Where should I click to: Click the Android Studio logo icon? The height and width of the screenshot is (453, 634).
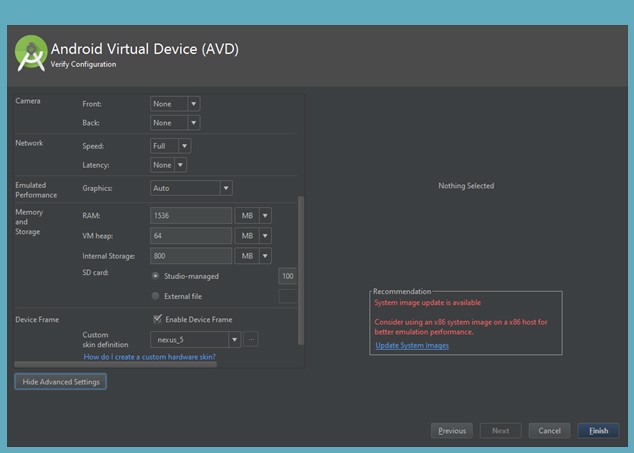point(31,54)
